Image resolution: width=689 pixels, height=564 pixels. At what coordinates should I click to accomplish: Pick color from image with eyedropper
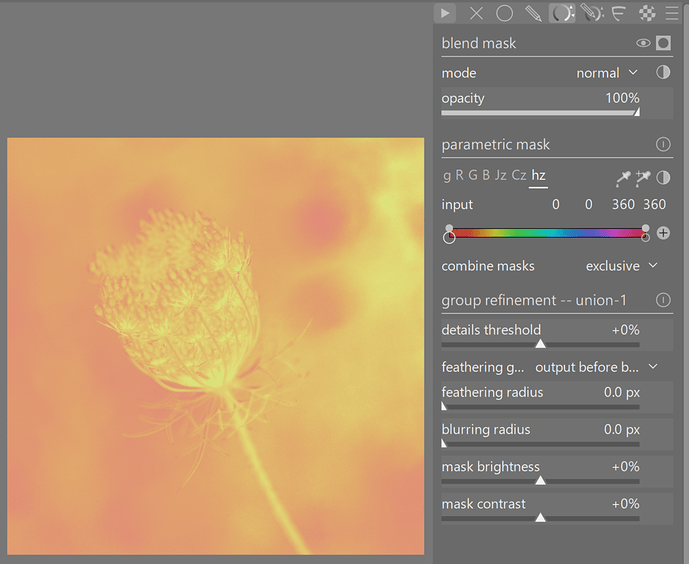pyautogui.click(x=623, y=178)
